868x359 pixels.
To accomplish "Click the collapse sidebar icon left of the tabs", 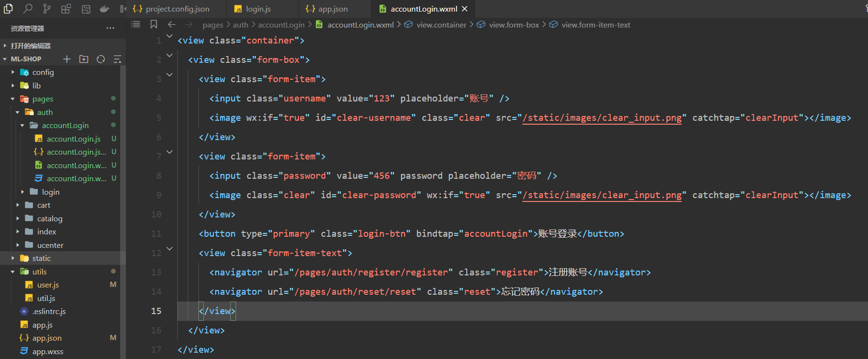I will click(123, 8).
